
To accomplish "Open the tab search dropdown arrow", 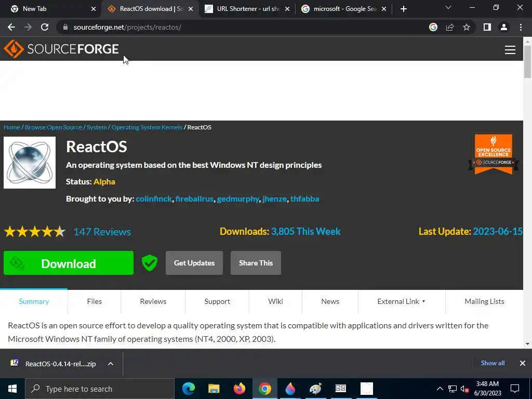I will [448, 7].
